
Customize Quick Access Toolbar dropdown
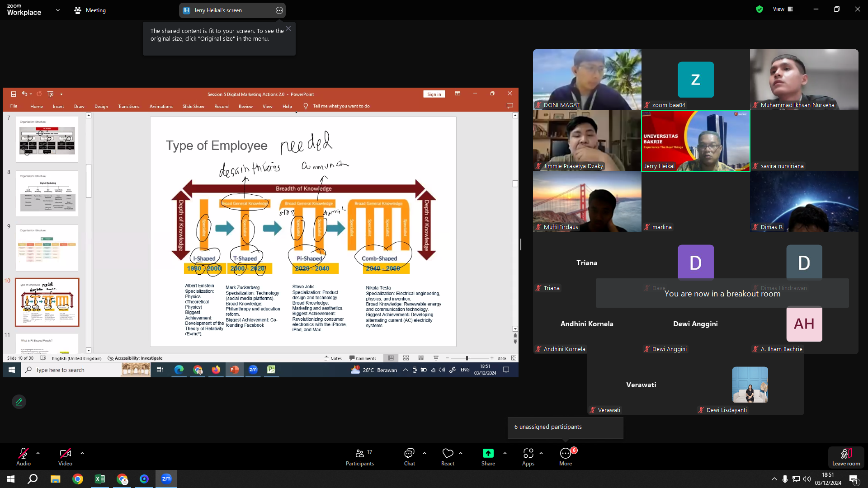click(61, 94)
